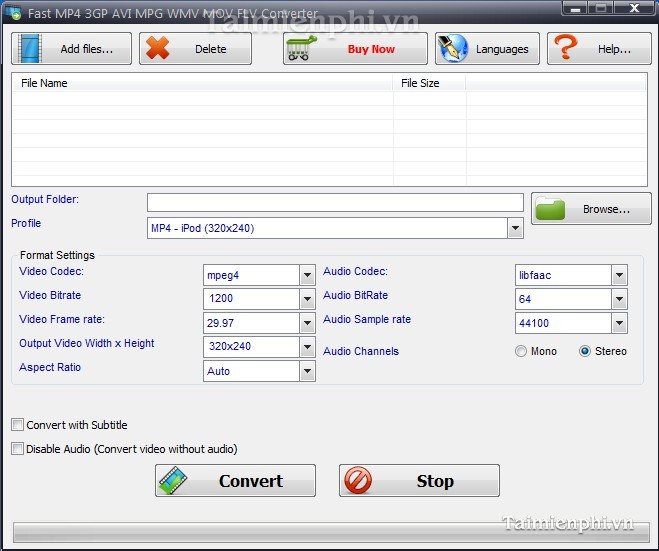Image resolution: width=659 pixels, height=551 pixels.
Task: Click the film clip Convert icon
Action: [173, 480]
